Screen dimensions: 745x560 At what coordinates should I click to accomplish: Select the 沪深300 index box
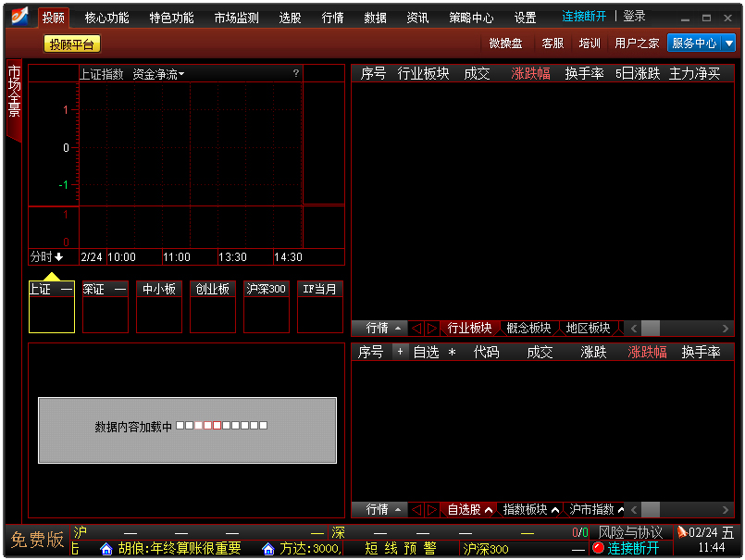point(267,306)
